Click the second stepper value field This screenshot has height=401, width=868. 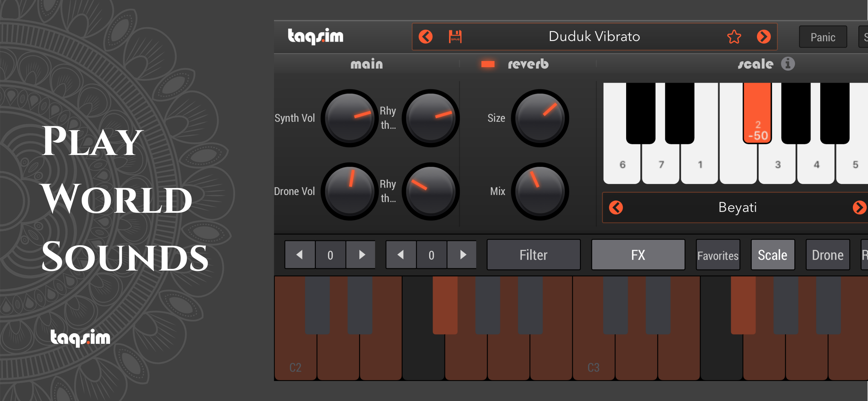pos(432,255)
